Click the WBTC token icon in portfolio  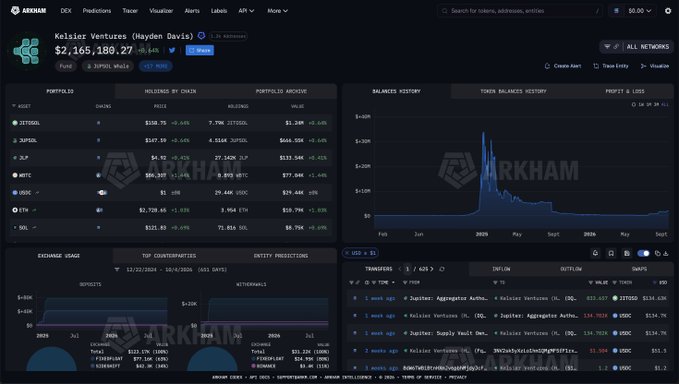[15, 175]
